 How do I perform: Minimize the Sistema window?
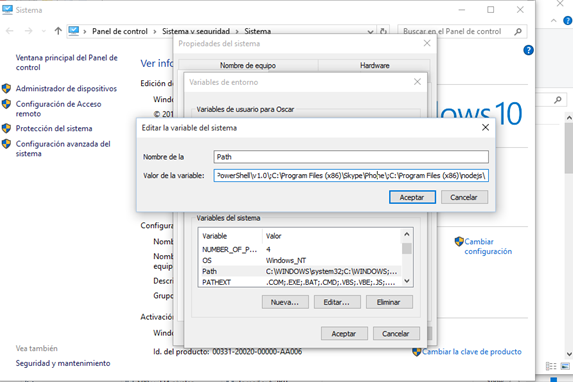coord(462,10)
